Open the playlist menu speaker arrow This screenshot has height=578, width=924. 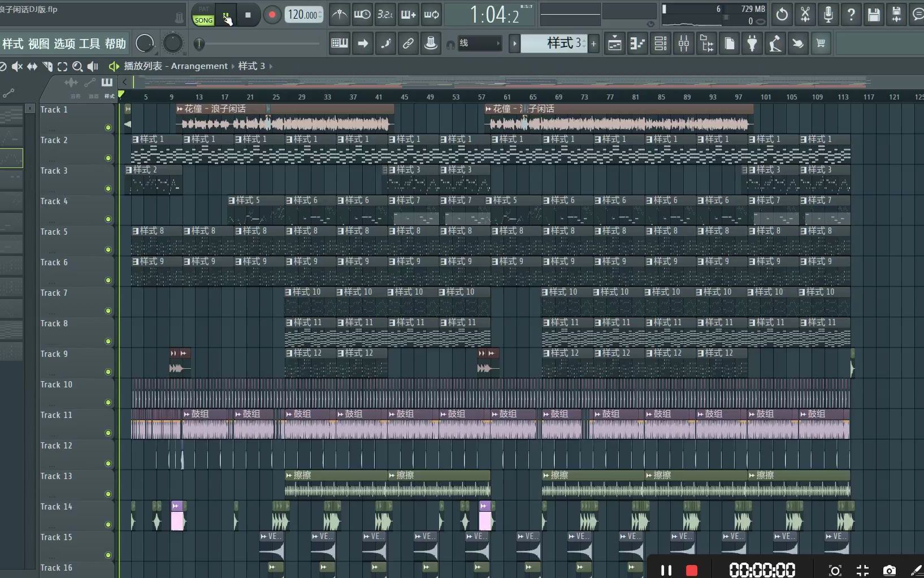coord(114,66)
